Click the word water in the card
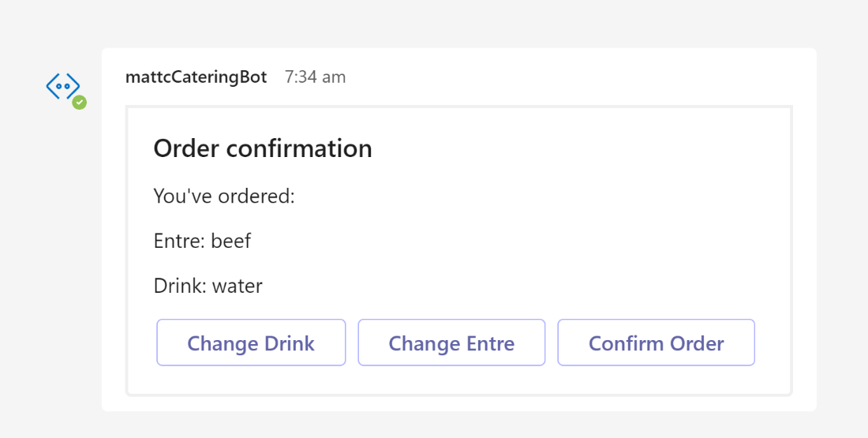 pos(238,286)
